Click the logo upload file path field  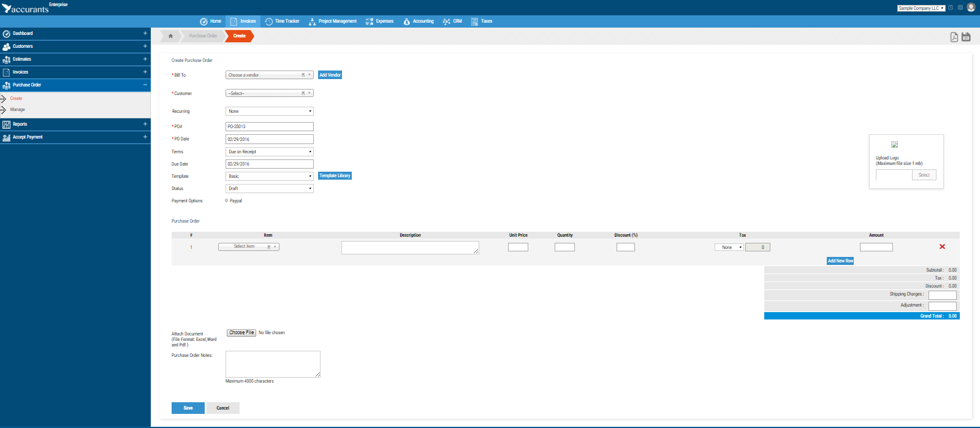[x=894, y=175]
